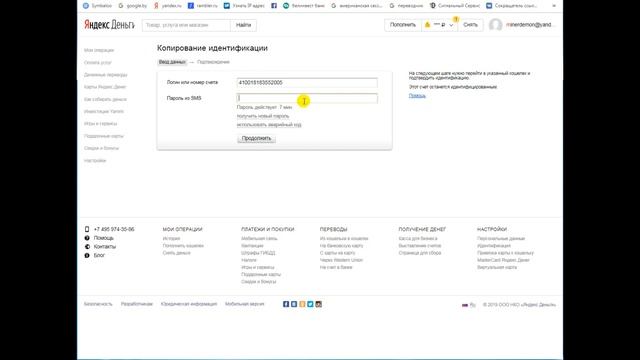Click the Instagram social icon in footer
Viewport: 640px width, 360px height.
(x=319, y=304)
